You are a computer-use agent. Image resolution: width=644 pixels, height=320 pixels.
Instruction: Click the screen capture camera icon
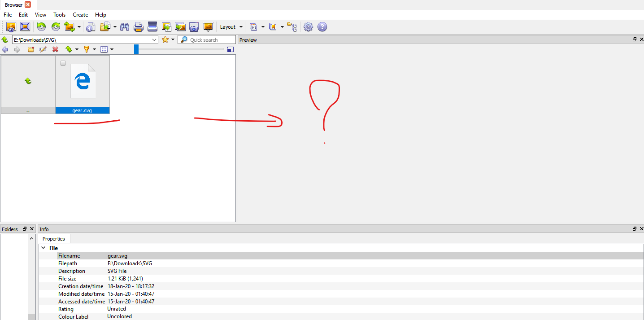[194, 27]
